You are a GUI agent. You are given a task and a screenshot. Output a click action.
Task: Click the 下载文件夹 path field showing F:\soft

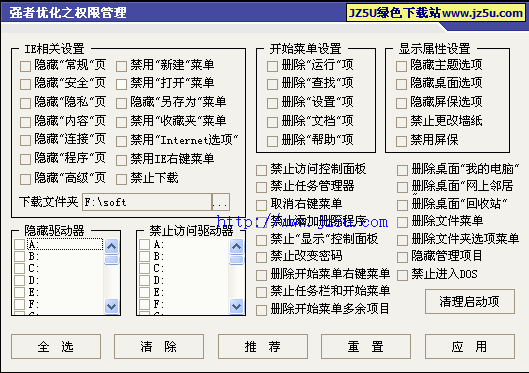[x=147, y=202]
